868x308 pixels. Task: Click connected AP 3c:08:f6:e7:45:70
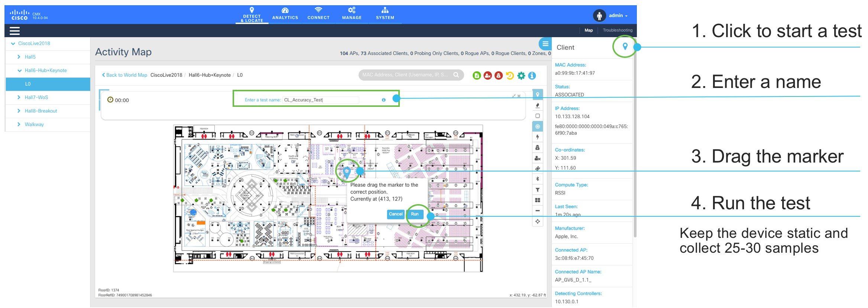[x=574, y=258]
